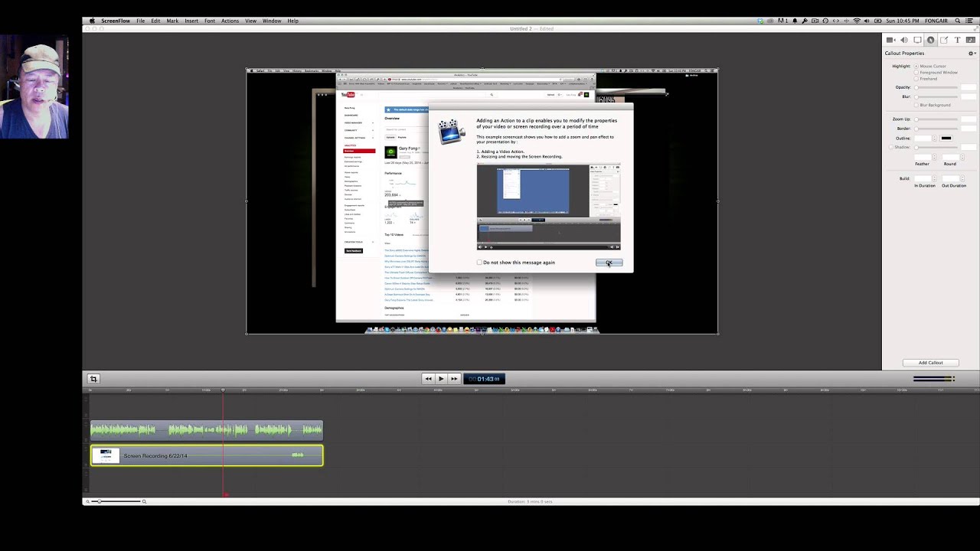Adjust the Opacity slider
This screenshot has height=551, width=980.
[936, 87]
